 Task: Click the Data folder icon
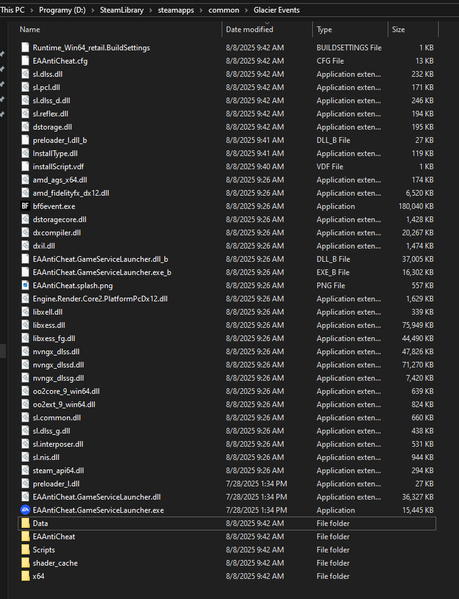coord(25,523)
